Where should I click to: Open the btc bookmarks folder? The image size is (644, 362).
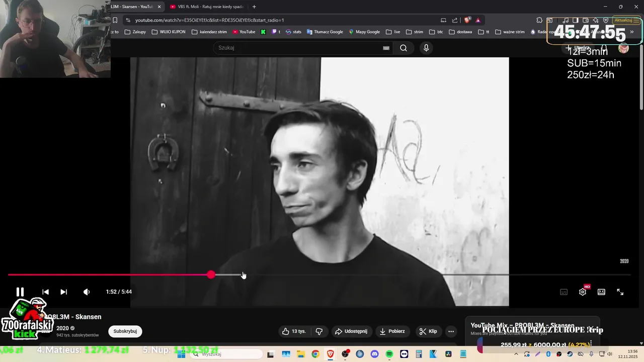pos(436,32)
